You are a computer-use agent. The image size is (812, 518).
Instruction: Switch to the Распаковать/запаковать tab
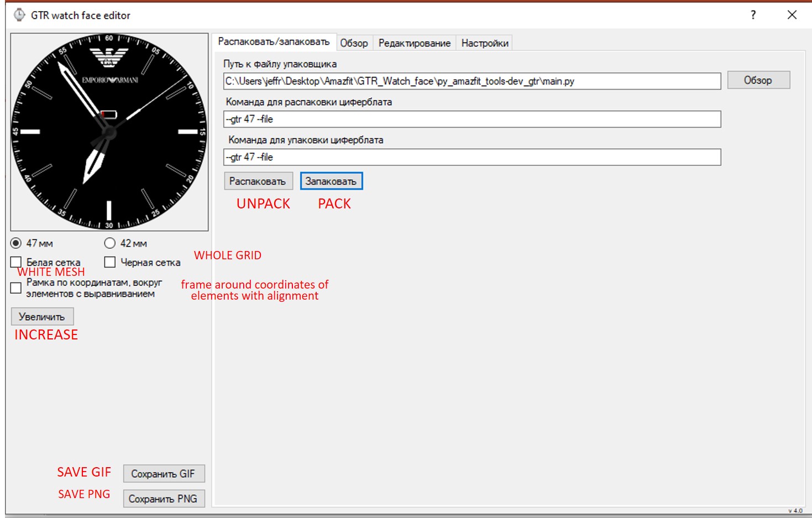[x=274, y=42]
